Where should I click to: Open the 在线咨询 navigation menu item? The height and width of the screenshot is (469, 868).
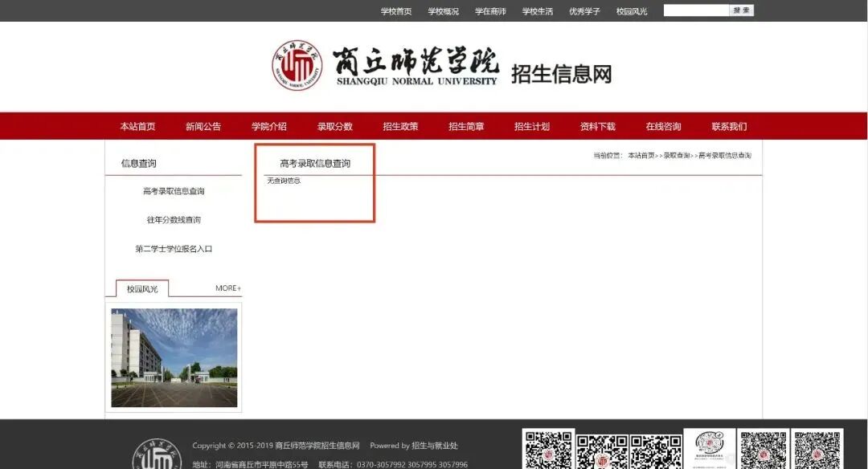tap(665, 126)
